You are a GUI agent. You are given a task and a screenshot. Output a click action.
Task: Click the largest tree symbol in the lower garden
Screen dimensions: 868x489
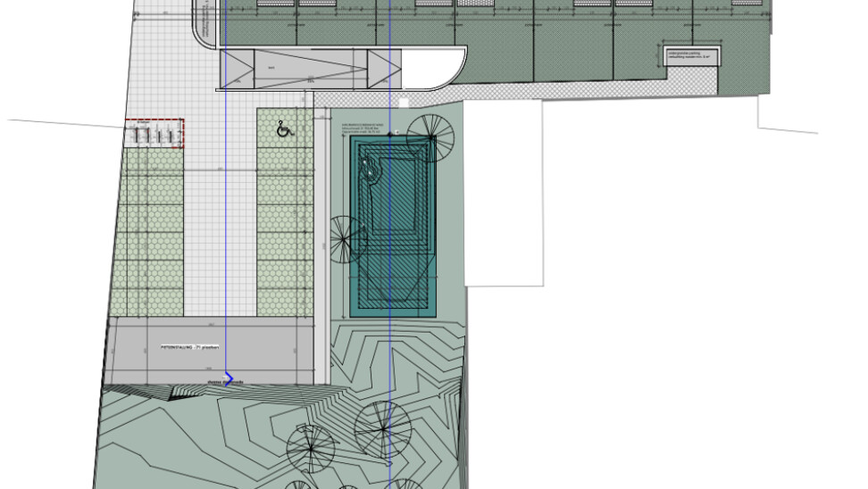383,430
